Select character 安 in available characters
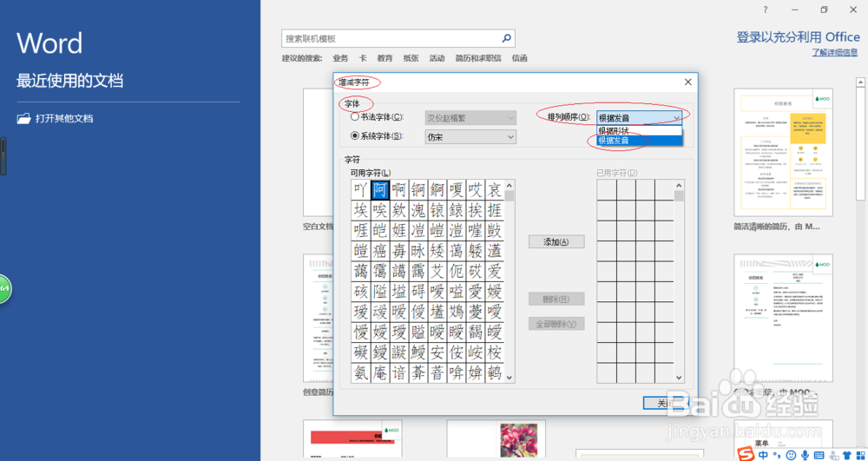The height and width of the screenshot is (461, 868). click(437, 352)
